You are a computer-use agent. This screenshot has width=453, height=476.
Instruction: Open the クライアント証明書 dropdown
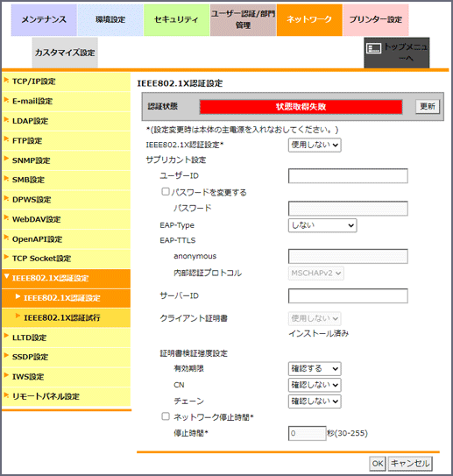coord(315,319)
